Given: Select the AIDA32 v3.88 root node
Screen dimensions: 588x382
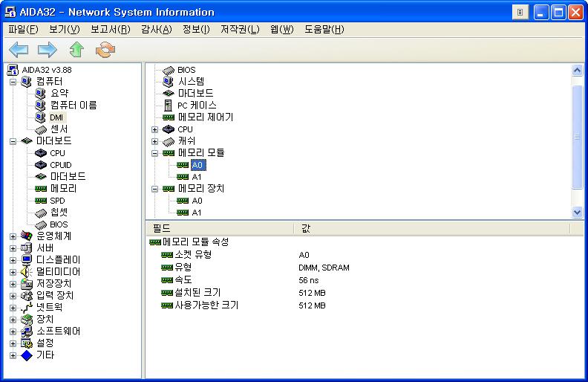Looking at the screenshot, I should [47, 70].
